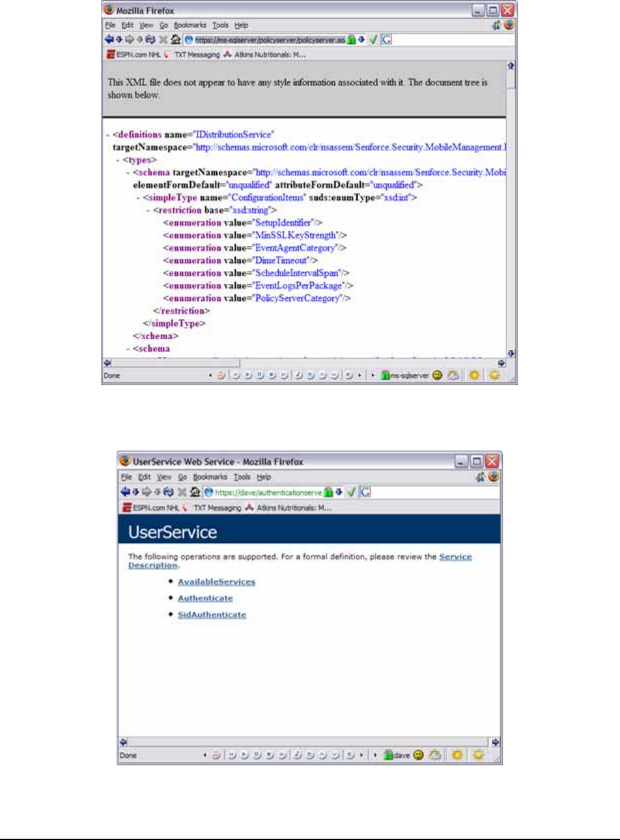This screenshot has width=620, height=840.
Task: Click Stop (X) icon in top Firefox window
Action: click(163, 40)
